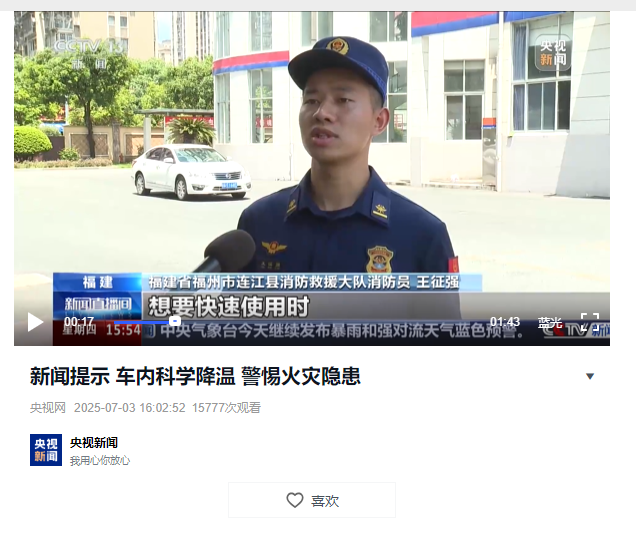The width and height of the screenshot is (636, 536).
Task: Click the headline 新闻提示 车内科学降温 警惕火灾隐患
Action: point(195,376)
